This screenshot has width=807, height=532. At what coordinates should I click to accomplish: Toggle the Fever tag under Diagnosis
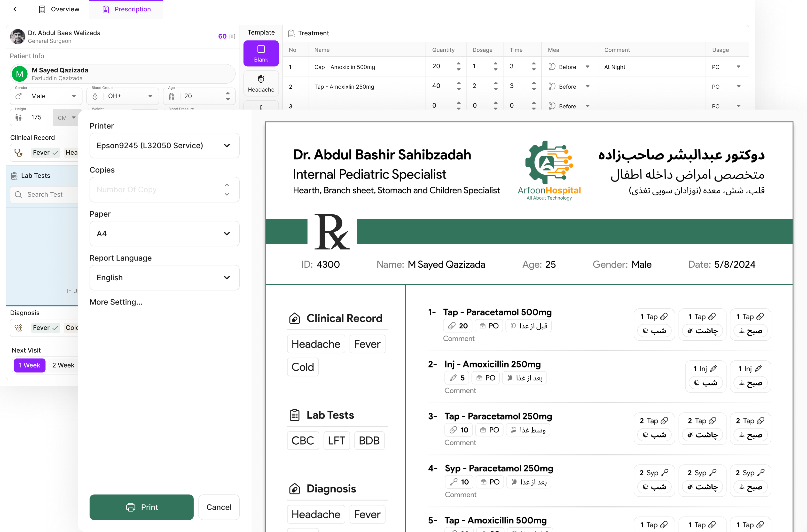click(x=45, y=328)
